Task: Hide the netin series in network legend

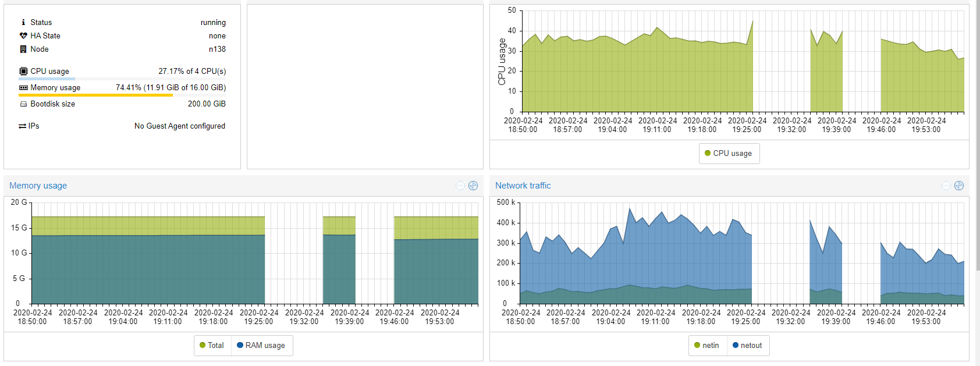Action: (x=706, y=346)
